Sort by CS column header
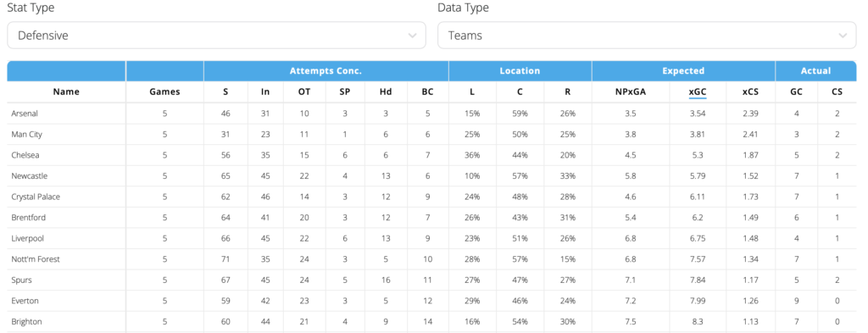This screenshot has width=868, height=333. (x=837, y=92)
